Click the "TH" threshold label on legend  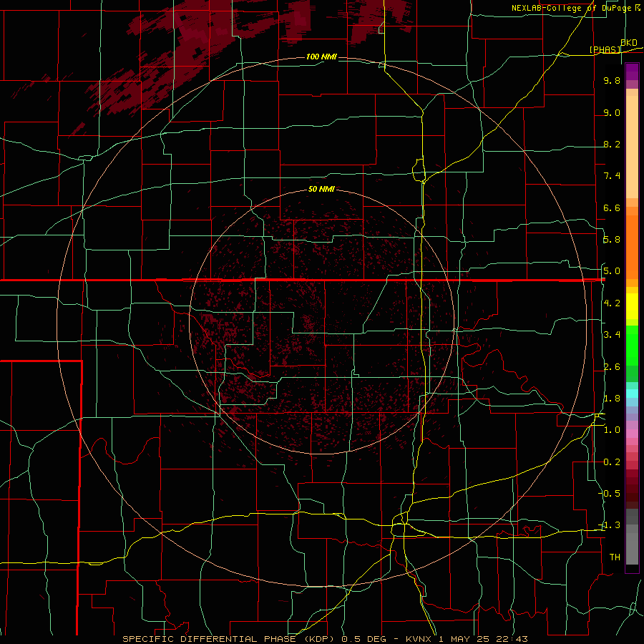click(x=615, y=557)
